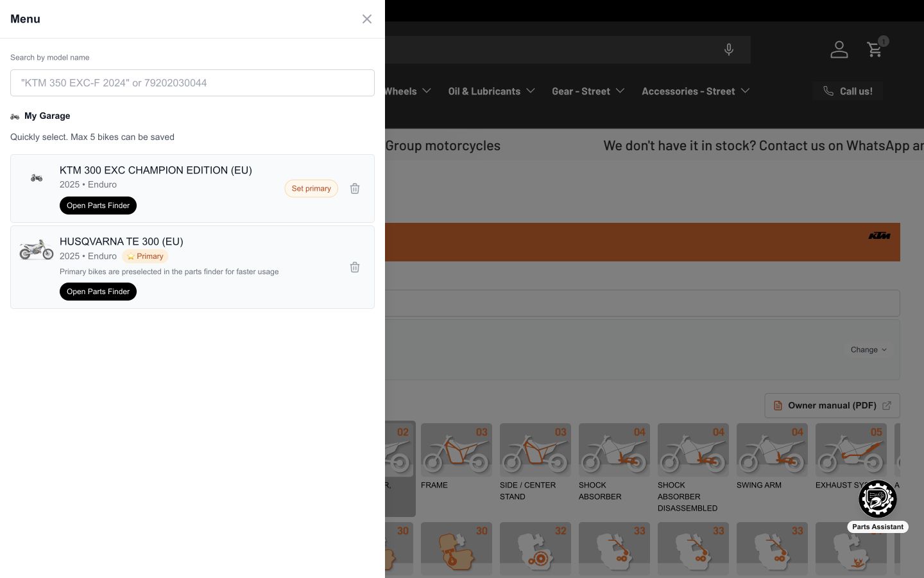Select the KTM 300 EXC CHAMPION EDITION title
Viewport: 924px width, 578px height.
pyautogui.click(x=156, y=170)
